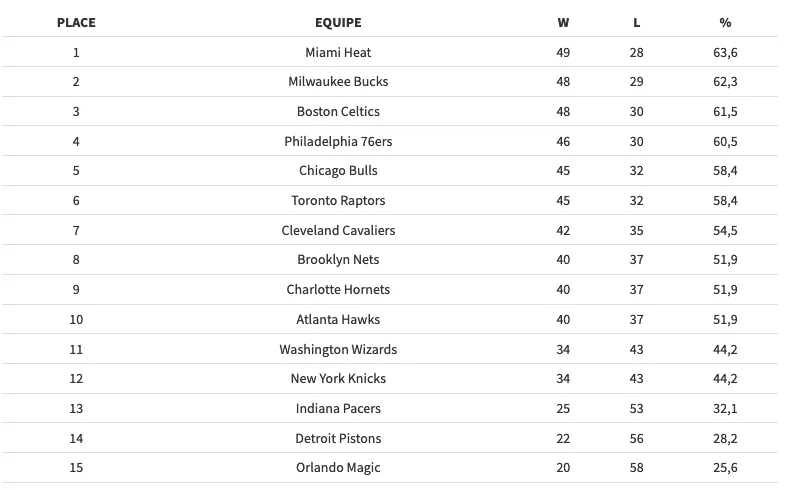
Task: Click the Cleveland Cavaliers name
Action: click(338, 230)
